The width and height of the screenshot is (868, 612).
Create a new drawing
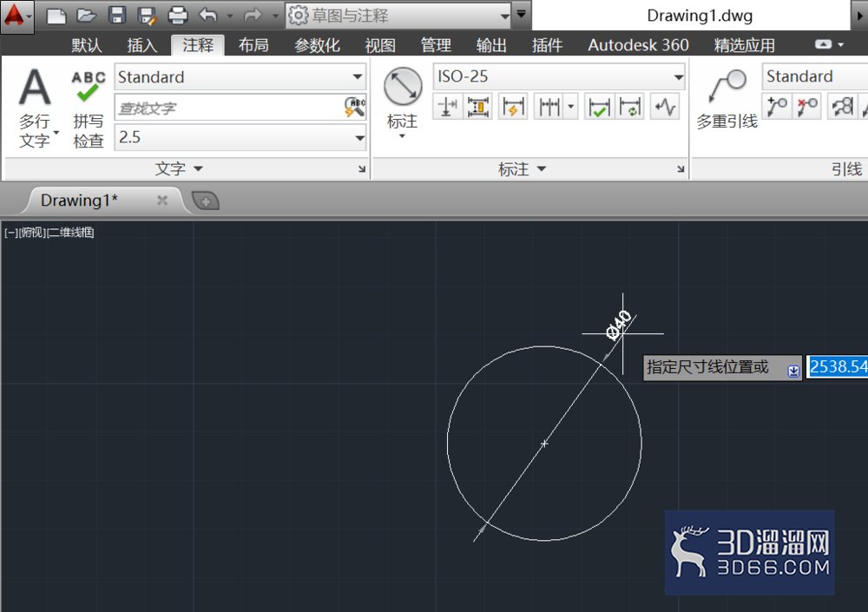pyautogui.click(x=56, y=16)
